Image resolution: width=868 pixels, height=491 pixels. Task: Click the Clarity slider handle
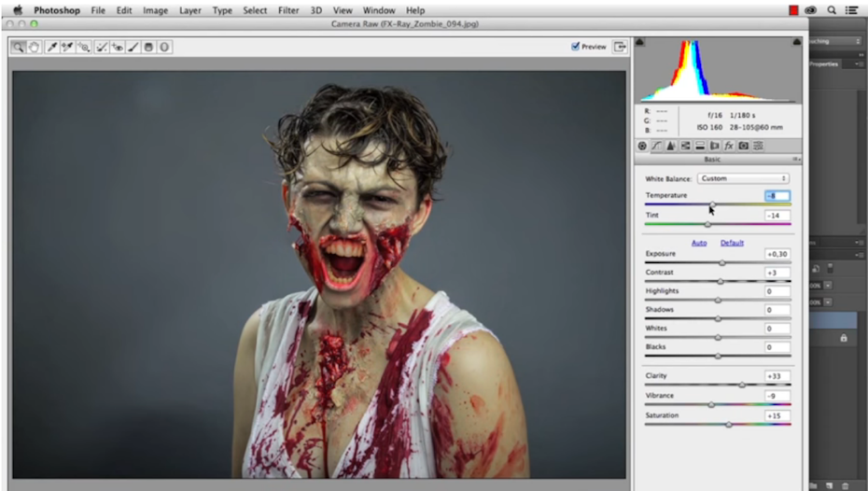point(742,385)
